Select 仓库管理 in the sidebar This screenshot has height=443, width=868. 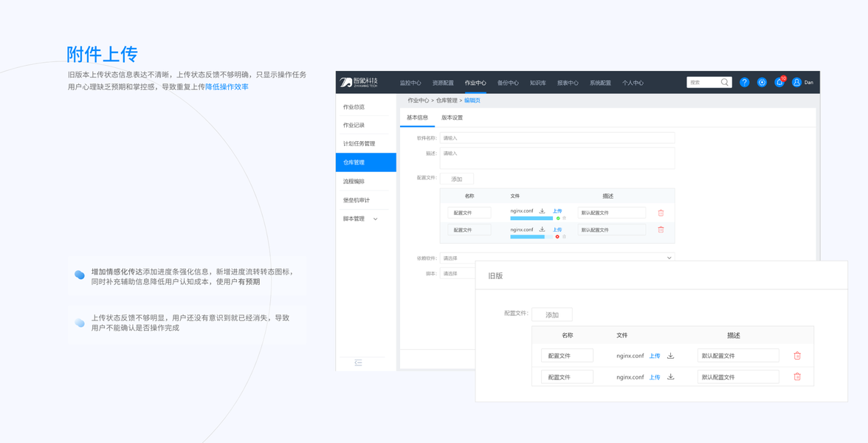click(366, 162)
